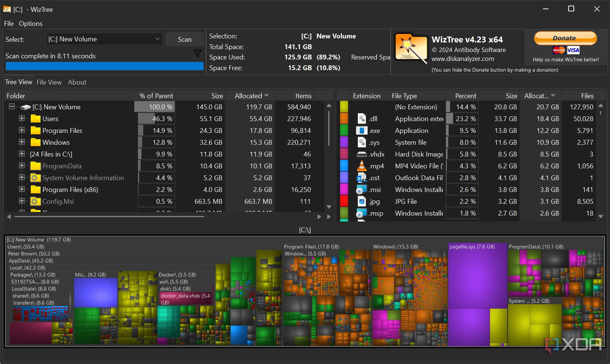Switch to the Tree View tab
This screenshot has height=364, width=610.
18,82
